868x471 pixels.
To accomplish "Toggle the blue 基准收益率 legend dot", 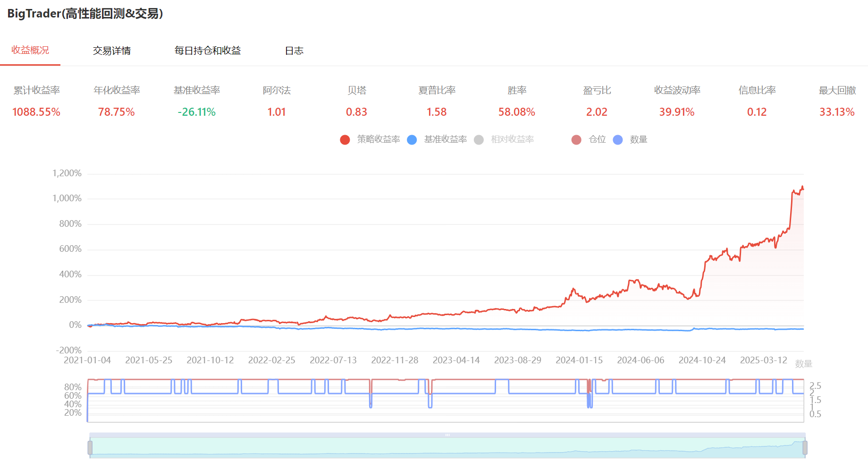I will point(412,140).
